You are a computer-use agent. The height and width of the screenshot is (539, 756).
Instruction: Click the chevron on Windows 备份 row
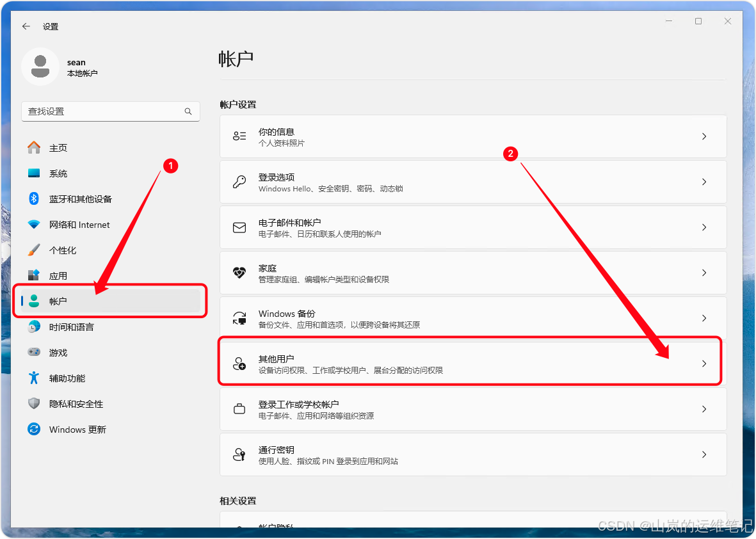pos(704,318)
